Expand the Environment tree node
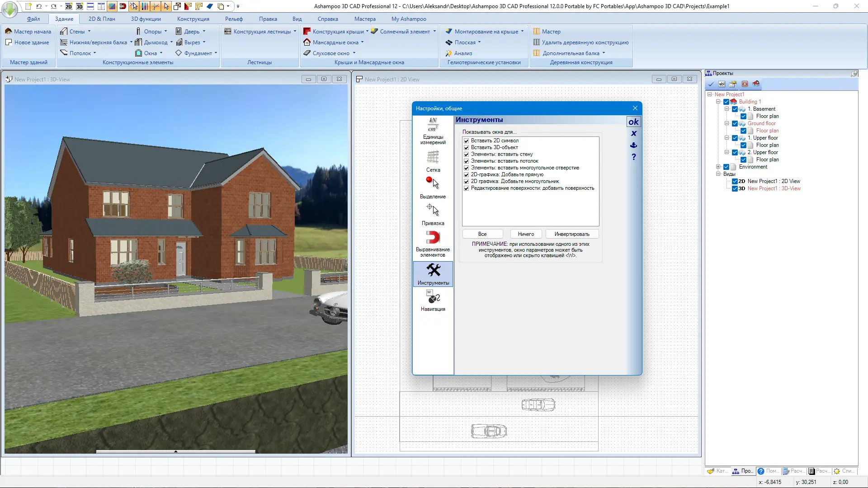Screen dimensions: 868x488 [718, 167]
